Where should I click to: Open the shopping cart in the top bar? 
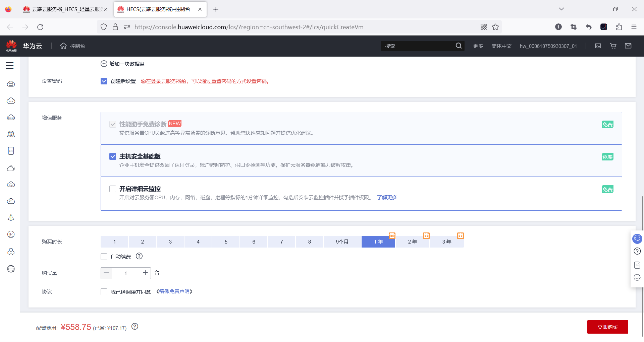click(x=613, y=46)
